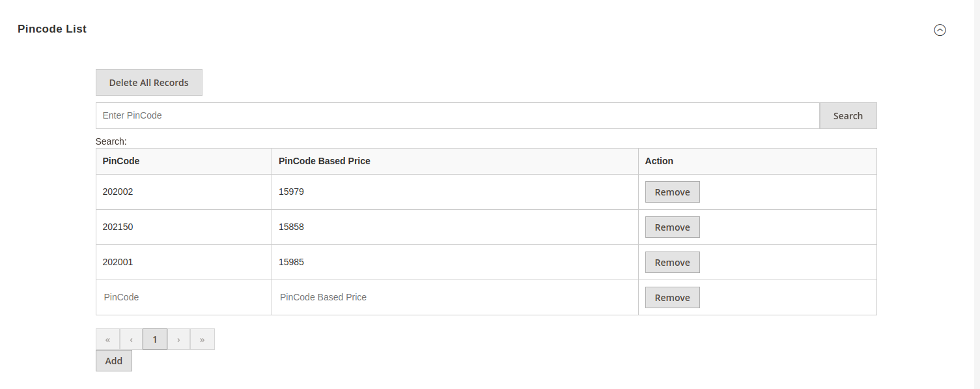Collapse the Pincode List section
Screen dimensions: 980x389
(940, 30)
